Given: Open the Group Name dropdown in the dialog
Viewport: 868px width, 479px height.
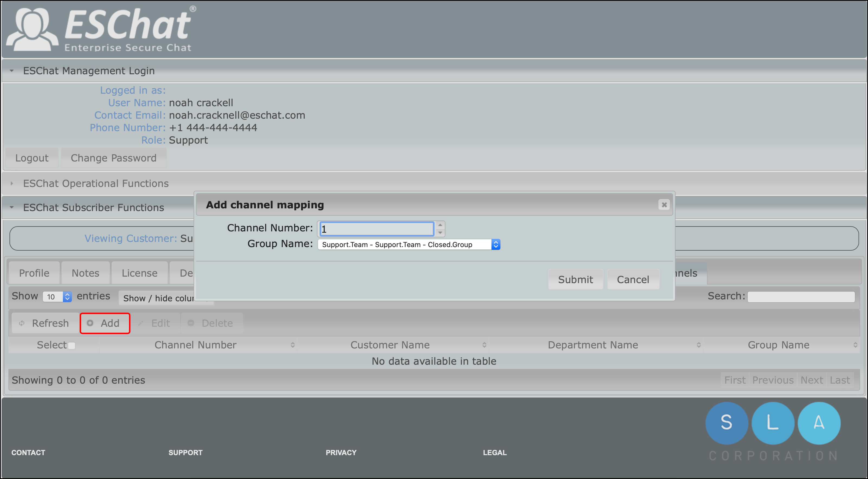Looking at the screenshot, I should click(x=495, y=244).
